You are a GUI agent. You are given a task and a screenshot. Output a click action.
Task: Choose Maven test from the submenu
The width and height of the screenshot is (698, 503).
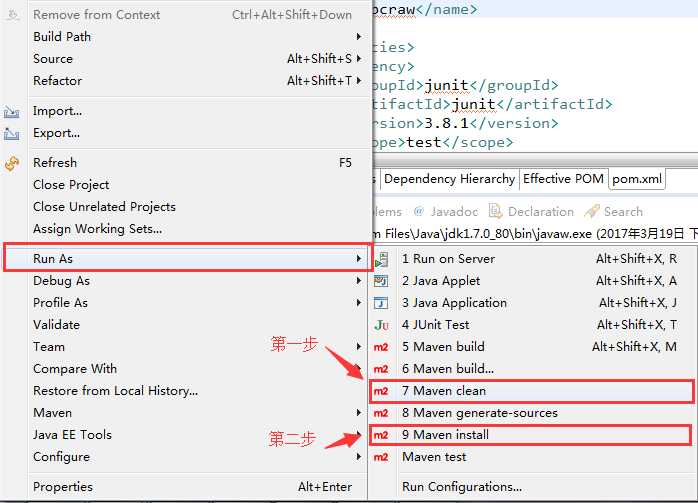[x=434, y=457]
